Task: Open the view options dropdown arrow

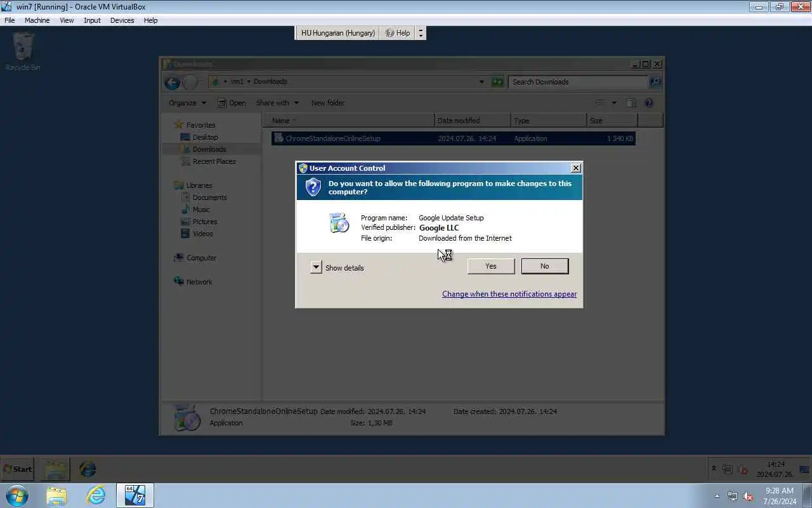Action: [613, 103]
